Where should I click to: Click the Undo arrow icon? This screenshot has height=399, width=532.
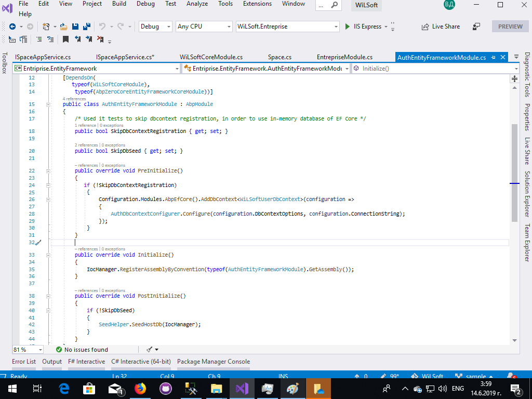coord(102,26)
